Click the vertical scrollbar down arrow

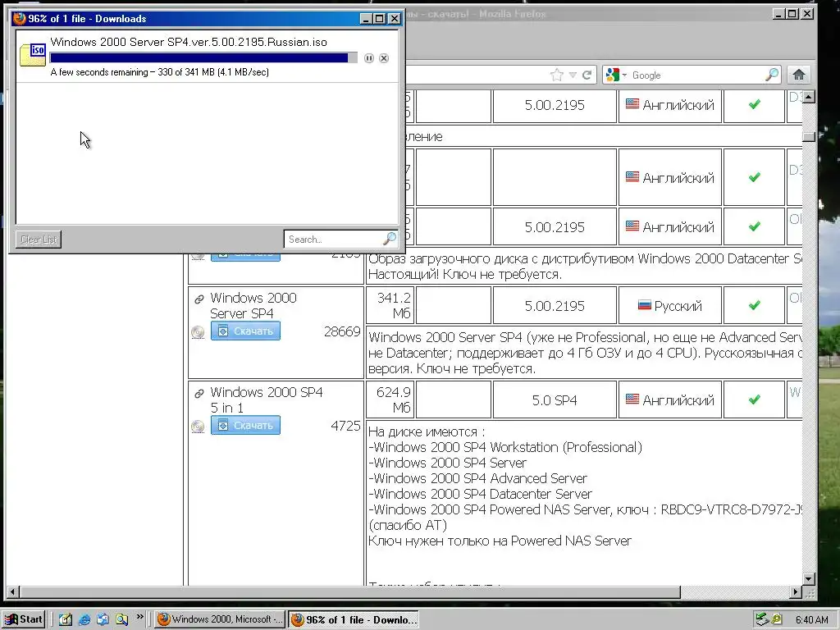[x=809, y=578]
